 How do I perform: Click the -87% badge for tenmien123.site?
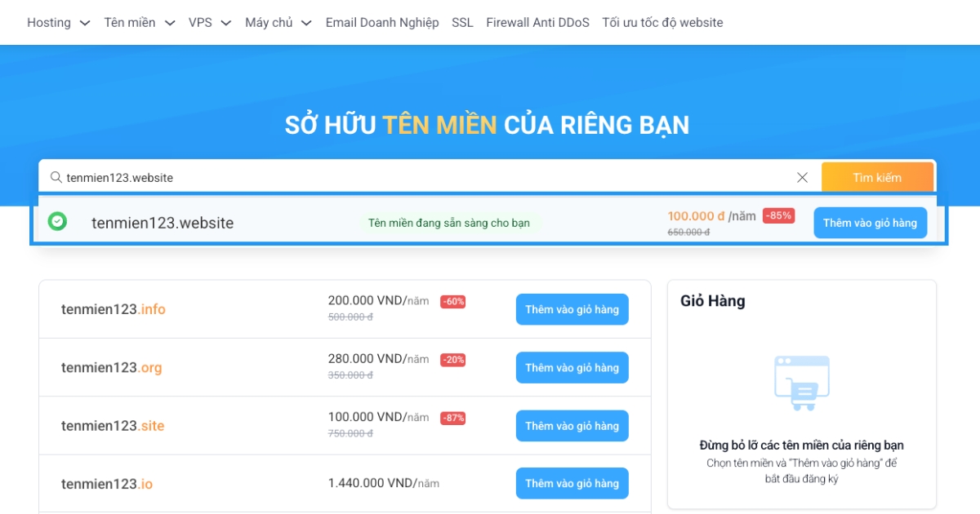pyautogui.click(x=454, y=418)
